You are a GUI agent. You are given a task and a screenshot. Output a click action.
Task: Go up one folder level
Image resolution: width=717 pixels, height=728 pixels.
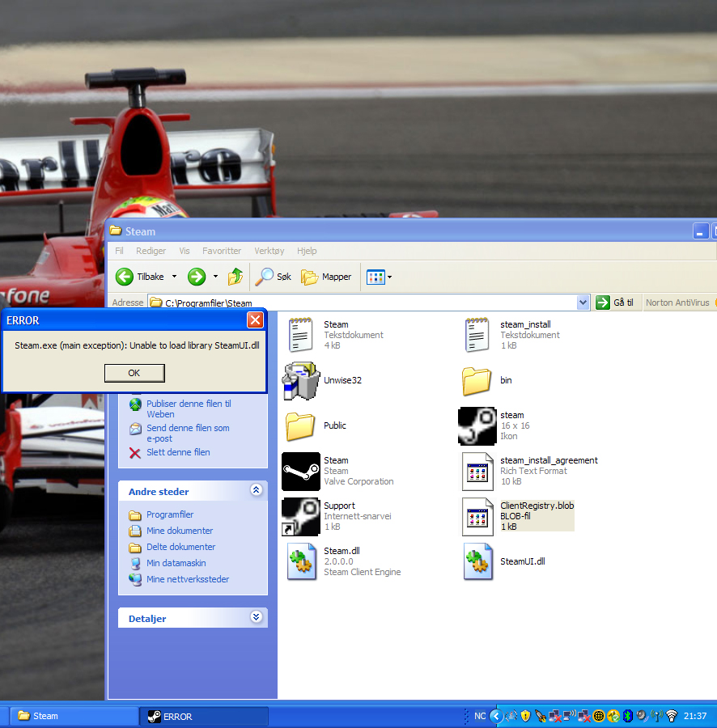tap(235, 277)
